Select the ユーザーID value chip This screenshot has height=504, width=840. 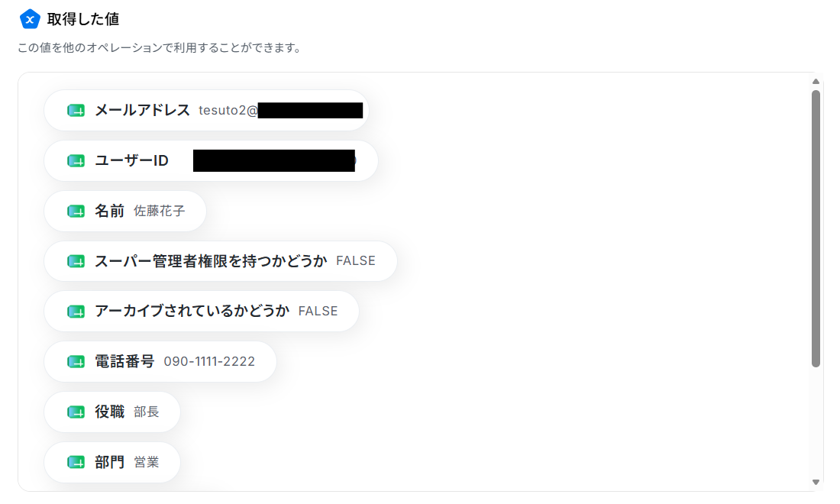[x=211, y=160]
